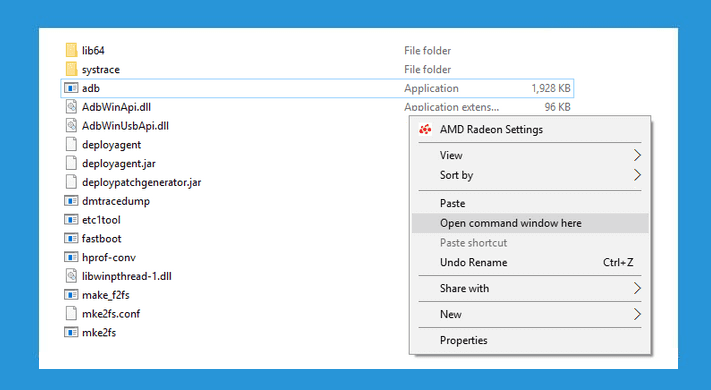Viewport: 711px width, 390px height.
Task: Select the AdbWinApi.dll file name
Action: tap(116, 107)
